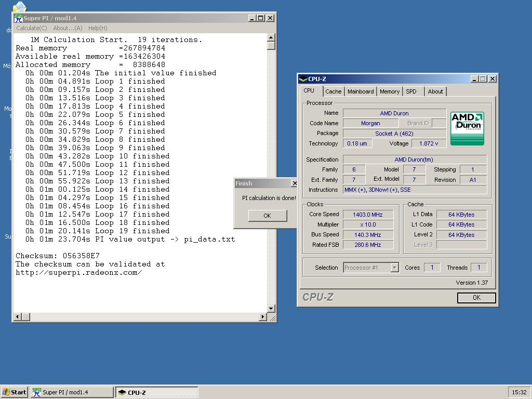This screenshot has height=399, width=532.
Task: Click the CPU-Z title bar icon
Action: tap(303, 79)
